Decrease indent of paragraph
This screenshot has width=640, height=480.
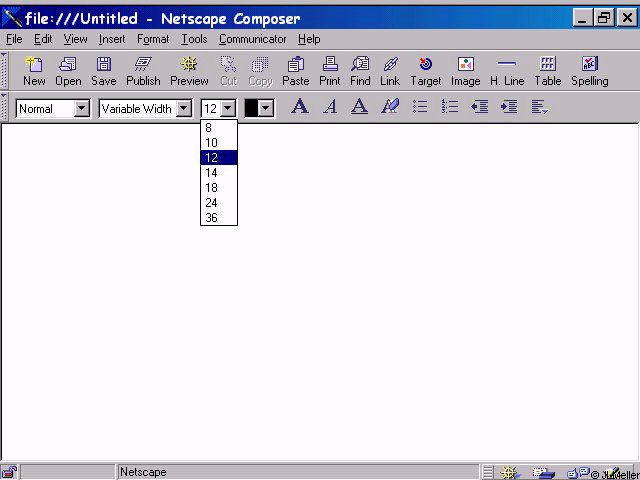coord(479,107)
